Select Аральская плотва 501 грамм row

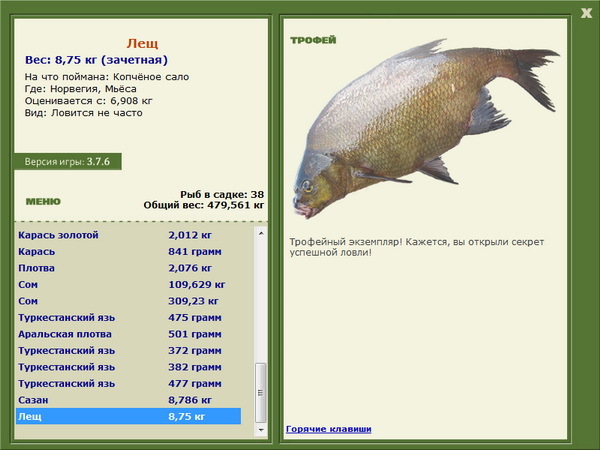129,334
